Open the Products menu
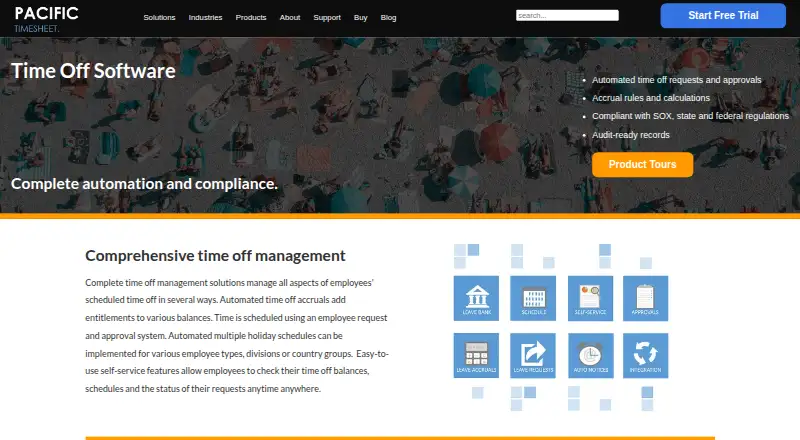 pos(251,17)
